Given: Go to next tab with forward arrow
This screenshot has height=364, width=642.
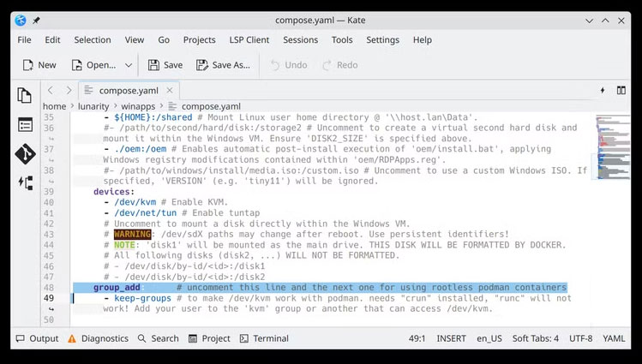Looking at the screenshot, I should tap(69, 90).
